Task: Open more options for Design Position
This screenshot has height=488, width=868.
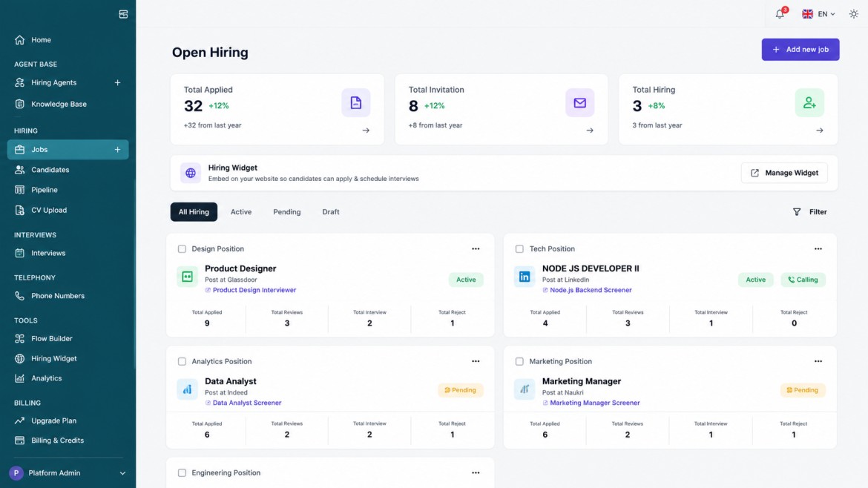Action: tap(476, 249)
